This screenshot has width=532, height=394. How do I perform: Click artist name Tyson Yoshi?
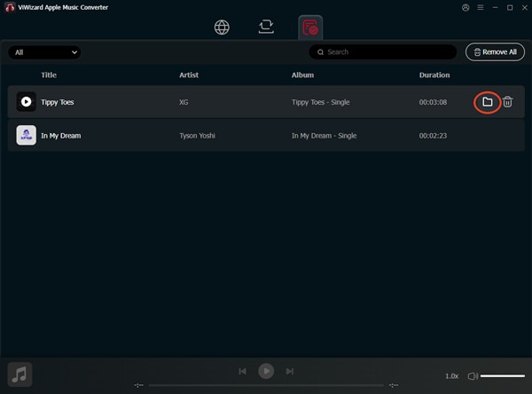[x=197, y=136]
